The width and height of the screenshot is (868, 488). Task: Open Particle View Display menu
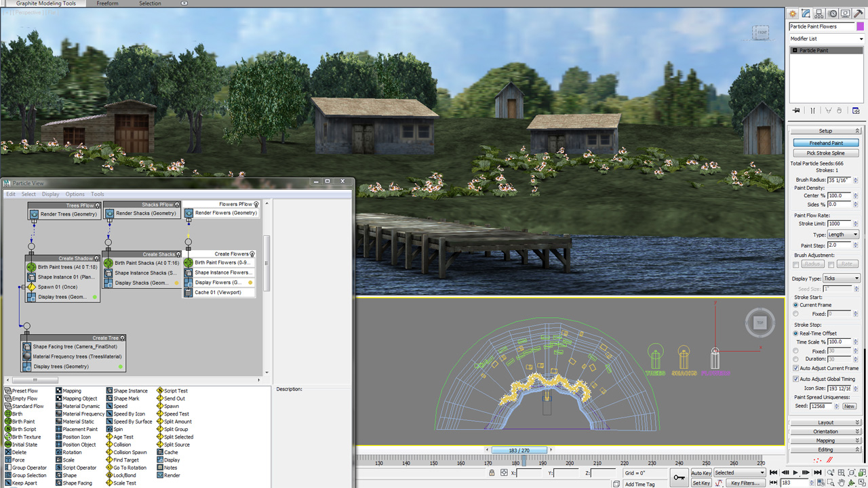(x=51, y=194)
